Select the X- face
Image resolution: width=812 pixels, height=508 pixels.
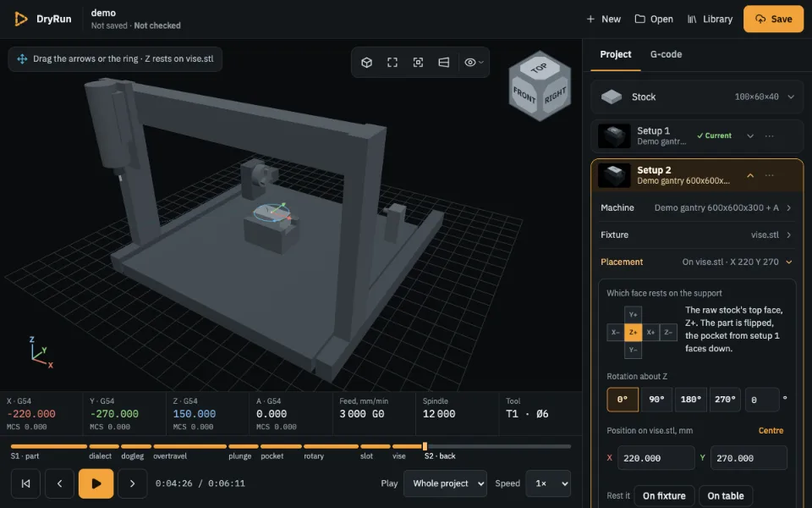coord(615,332)
